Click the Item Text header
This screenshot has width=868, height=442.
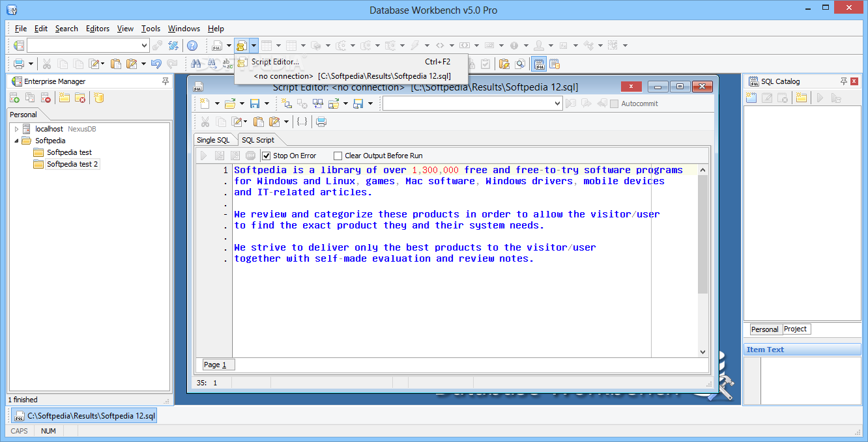click(803, 350)
